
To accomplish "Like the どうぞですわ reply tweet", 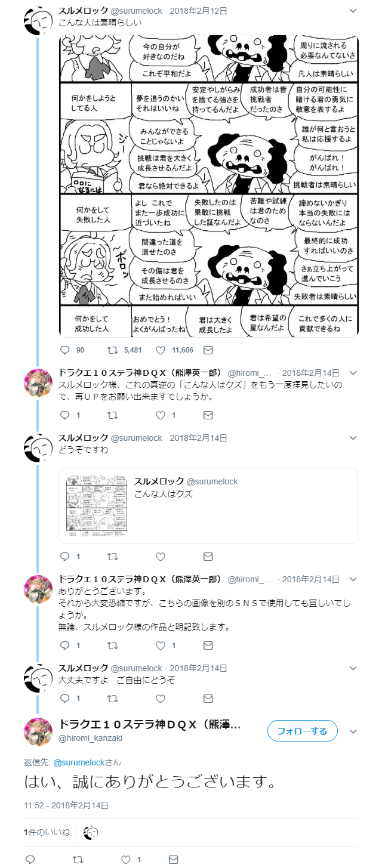I will pyautogui.click(x=160, y=556).
